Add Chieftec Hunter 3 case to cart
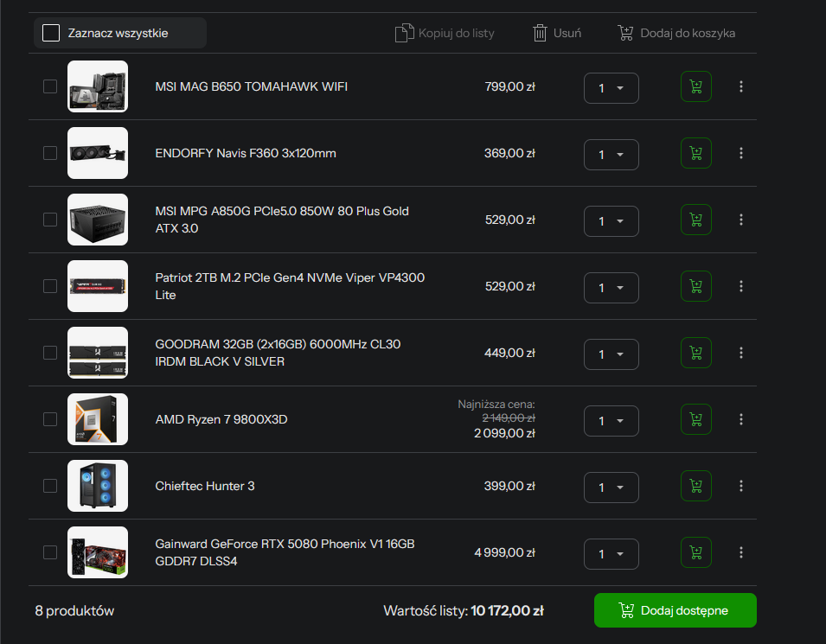This screenshot has width=826, height=644. pos(696,486)
